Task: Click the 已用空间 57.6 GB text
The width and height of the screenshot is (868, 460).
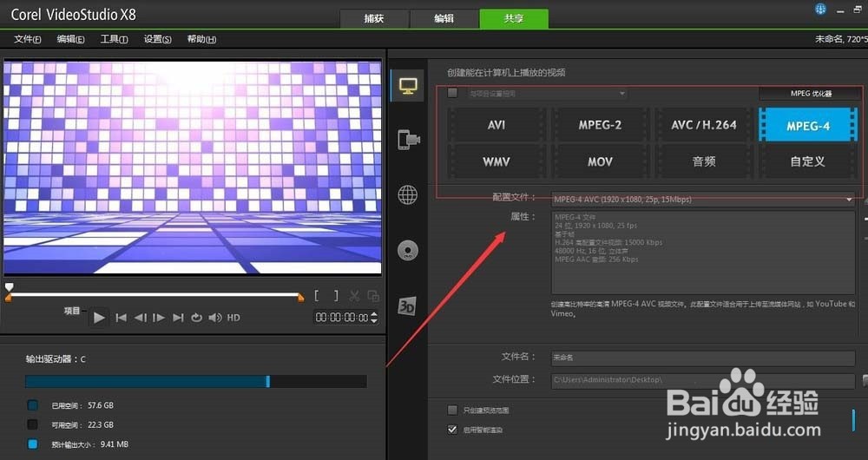Action: point(82,405)
